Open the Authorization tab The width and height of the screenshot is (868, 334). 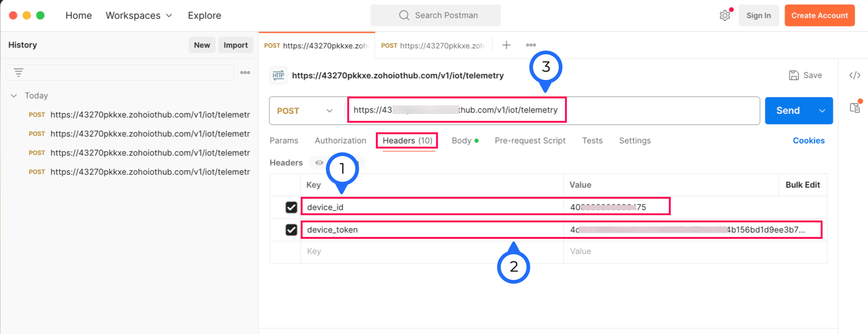point(340,141)
